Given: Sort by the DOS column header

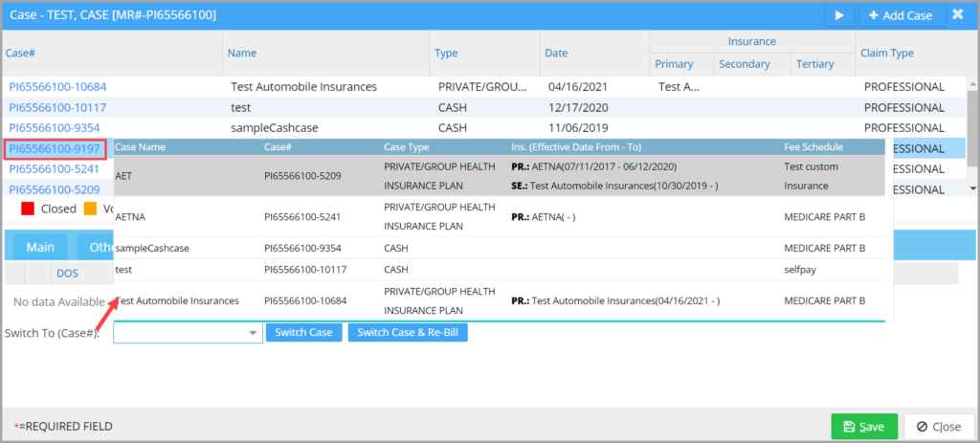Looking at the screenshot, I should [x=68, y=273].
